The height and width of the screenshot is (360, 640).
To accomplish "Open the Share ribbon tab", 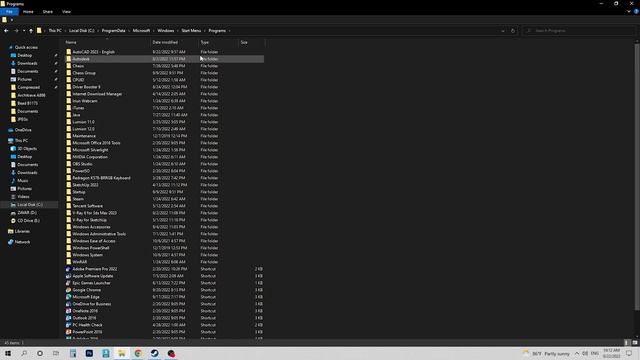I will [48, 12].
